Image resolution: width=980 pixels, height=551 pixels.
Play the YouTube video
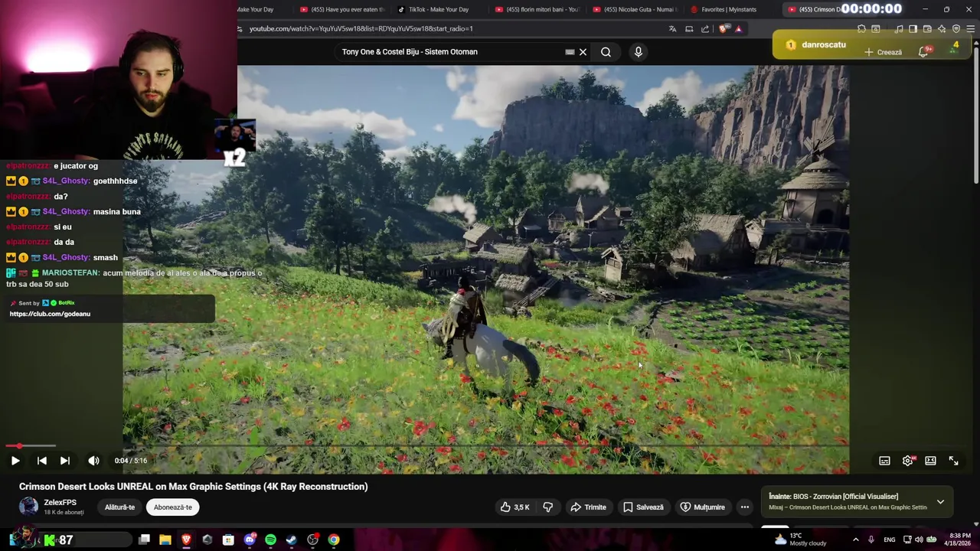click(x=15, y=461)
